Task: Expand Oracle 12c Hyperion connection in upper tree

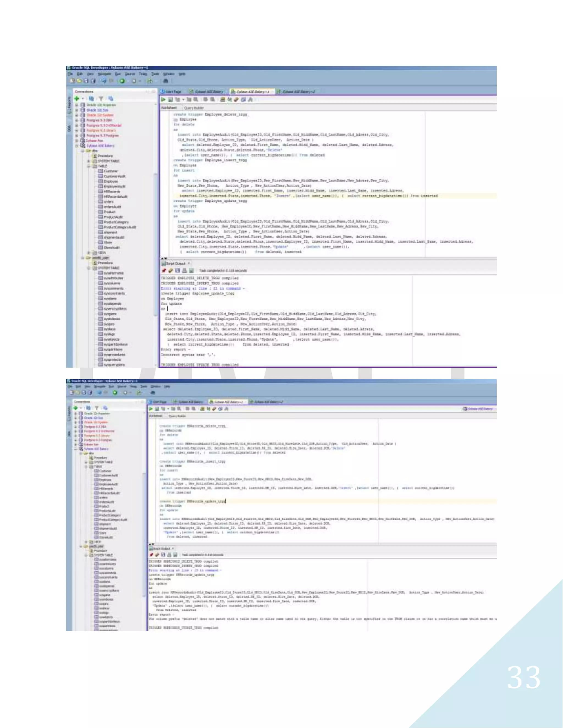Action: point(77,105)
